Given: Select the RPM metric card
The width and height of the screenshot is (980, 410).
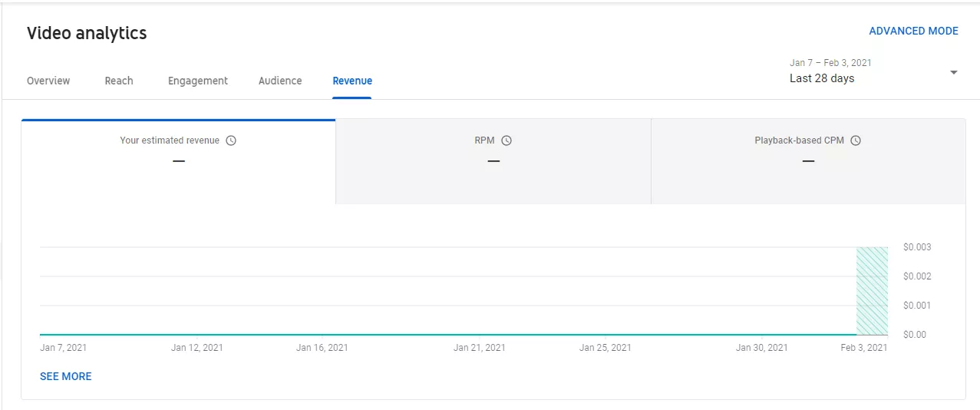Looking at the screenshot, I should coord(493,161).
